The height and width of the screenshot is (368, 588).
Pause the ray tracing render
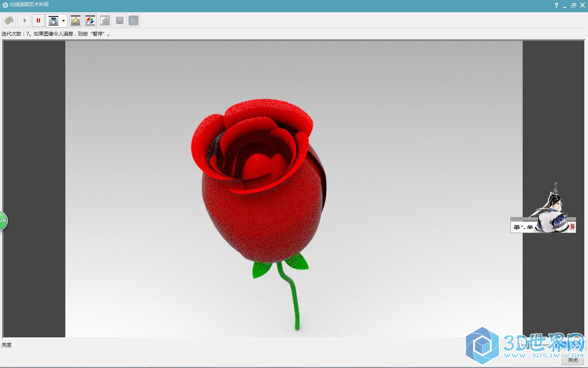(38, 20)
